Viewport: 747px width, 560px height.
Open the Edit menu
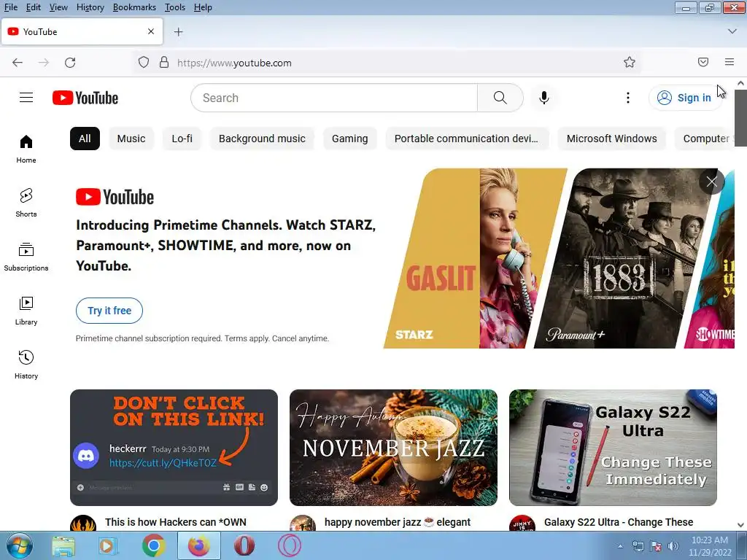(x=34, y=7)
